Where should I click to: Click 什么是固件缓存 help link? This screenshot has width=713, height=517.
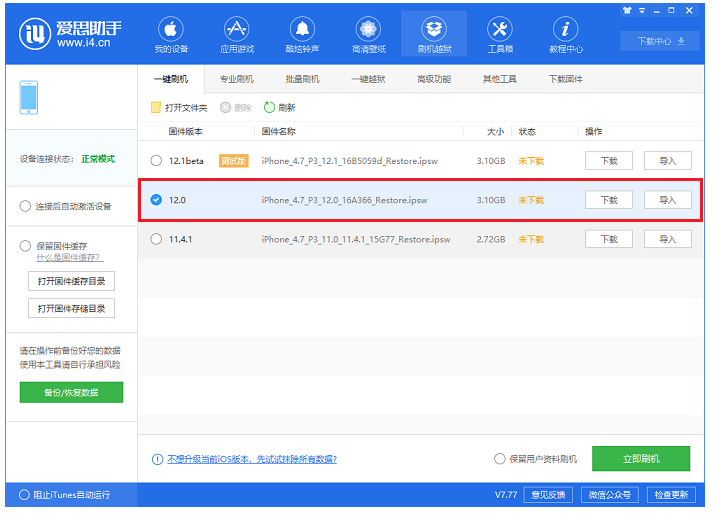[68, 258]
